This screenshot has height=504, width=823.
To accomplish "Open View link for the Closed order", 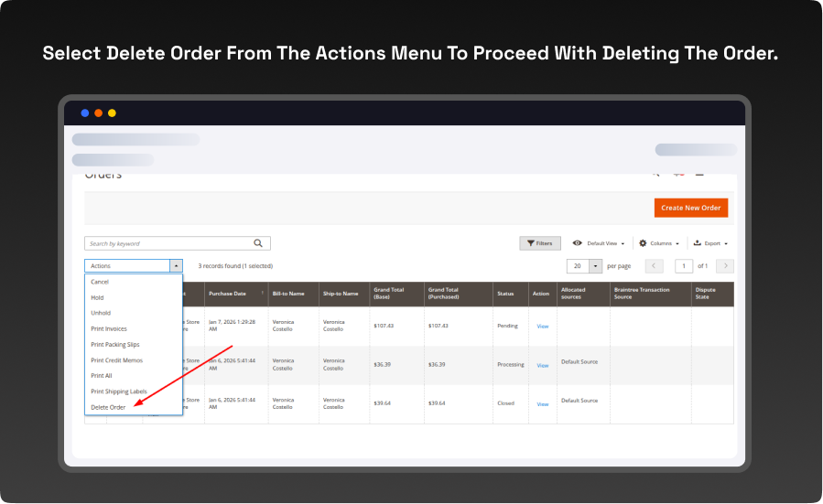I will [x=542, y=403].
